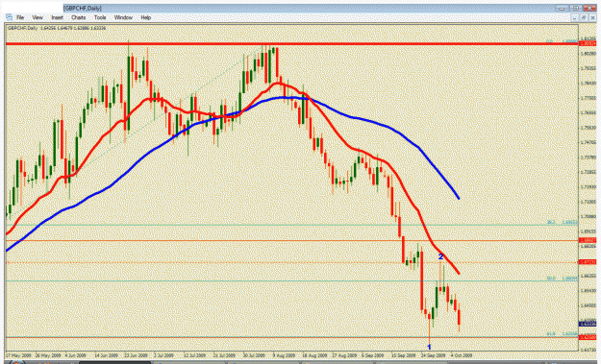Open the Insert menu
Viewport: 601px width, 364px height.
pos(57,17)
